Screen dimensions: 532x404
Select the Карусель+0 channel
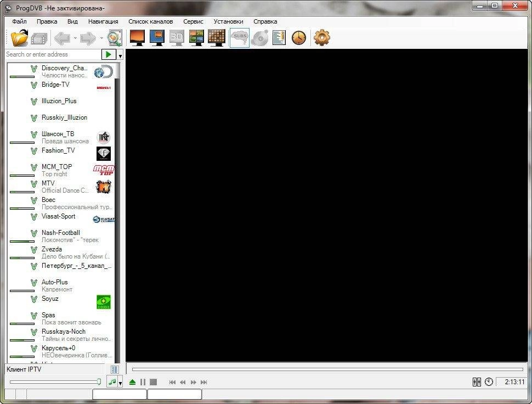(61, 351)
